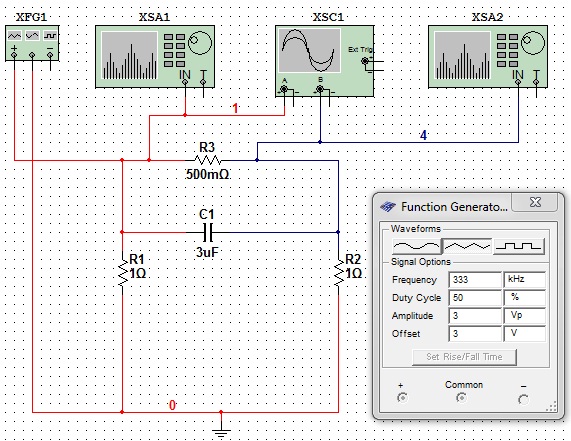This screenshot has height=441, width=571.
Task: Close the Function Generator dialog
Action: pos(535,202)
